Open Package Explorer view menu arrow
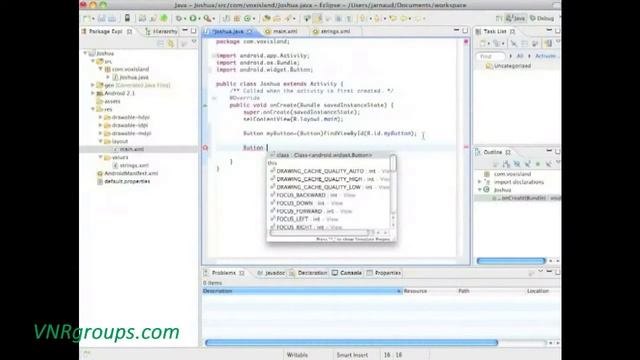Image resolution: width=640 pixels, height=360 pixels. (194, 42)
